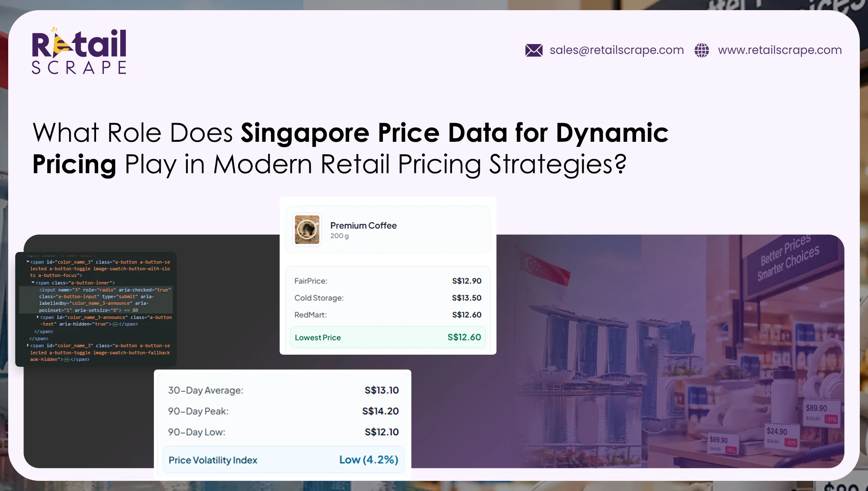
Task: Click the S$14.20 peak value
Action: pyautogui.click(x=380, y=411)
